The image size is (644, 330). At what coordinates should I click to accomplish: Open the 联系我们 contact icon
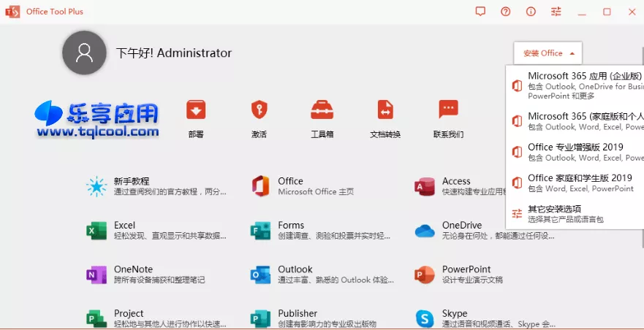pyautogui.click(x=449, y=110)
